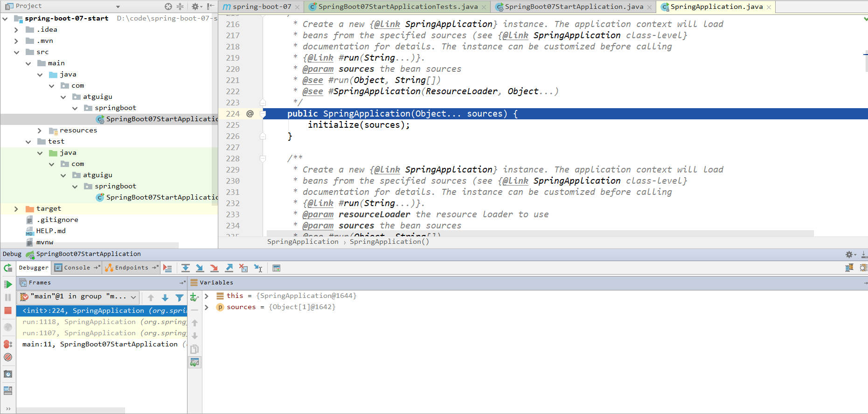Toggle the show watches in variables icon
This screenshot has height=414, width=868.
195,362
